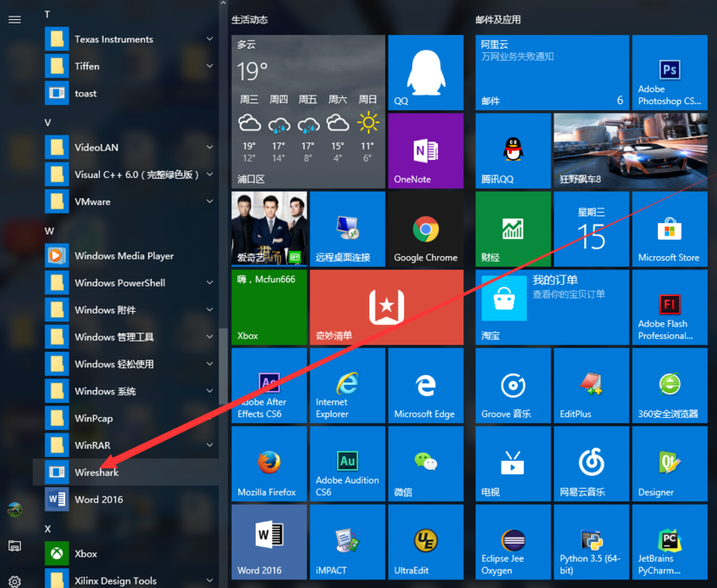This screenshot has width=717, height=588.
Task: Open the UltraEdit tile
Action: coord(425,542)
